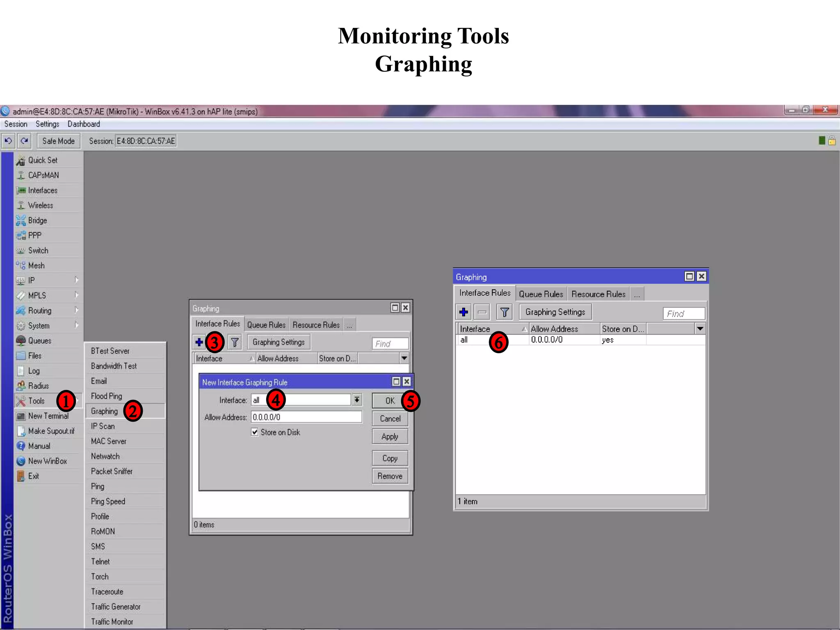This screenshot has height=630, width=840.
Task: Click the redo arrow in the toolbar
Action: pyautogui.click(x=25, y=141)
